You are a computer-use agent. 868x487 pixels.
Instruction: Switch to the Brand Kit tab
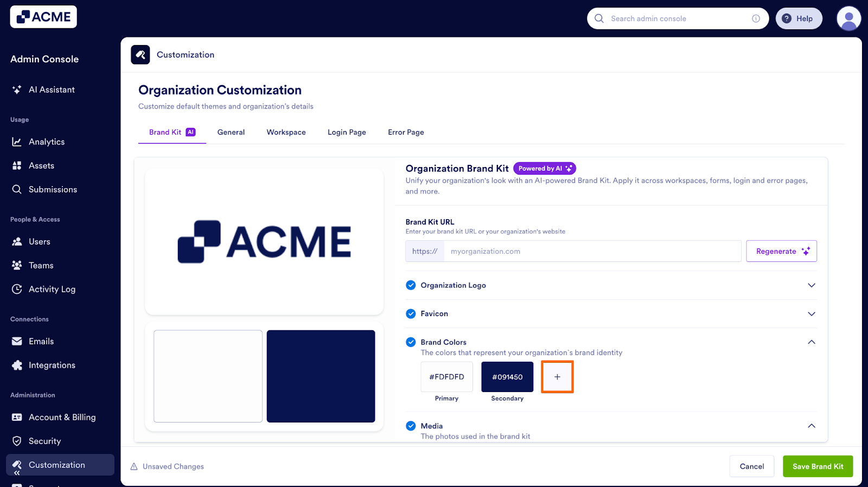click(172, 132)
